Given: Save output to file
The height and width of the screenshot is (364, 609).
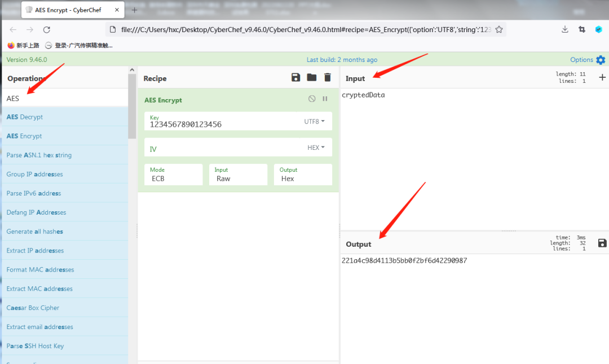Looking at the screenshot, I should (x=602, y=243).
